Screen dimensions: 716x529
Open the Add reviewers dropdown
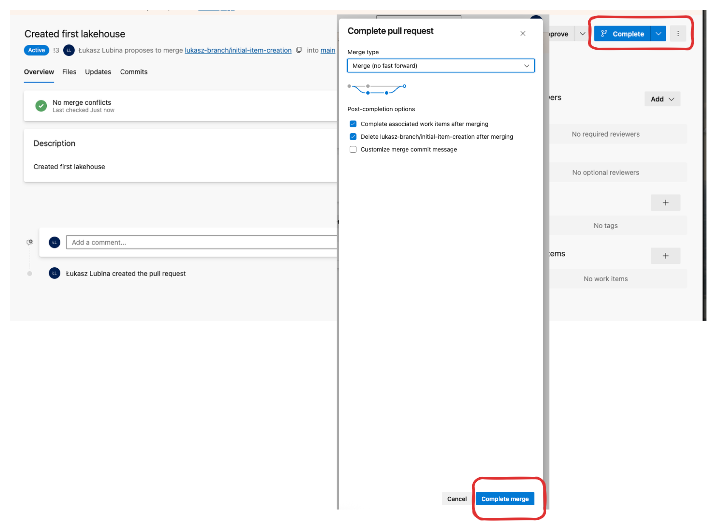pyautogui.click(x=663, y=99)
